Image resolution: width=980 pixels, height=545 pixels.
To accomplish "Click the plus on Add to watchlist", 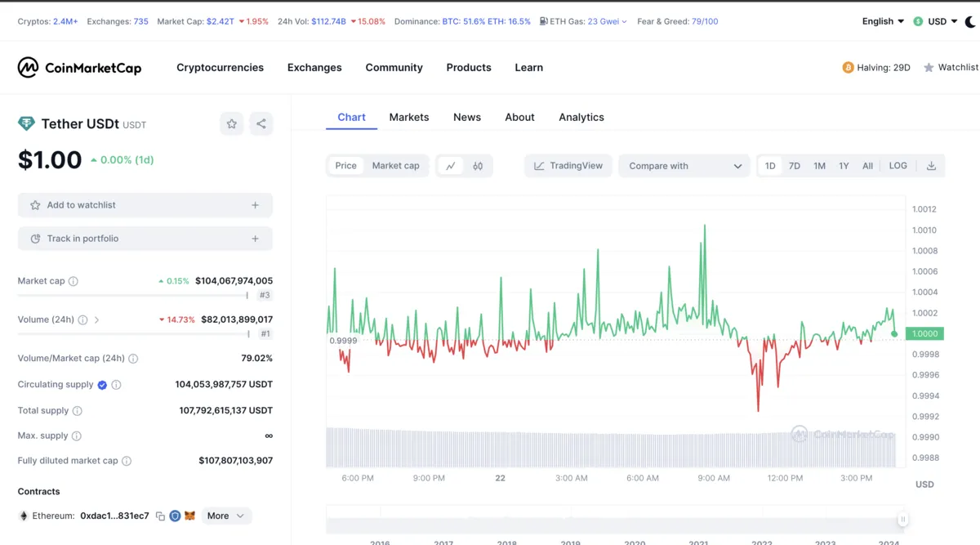I will click(x=256, y=205).
